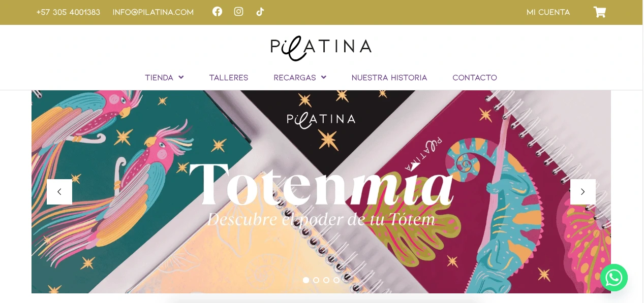Open the Nuestra Historia page
The width and height of the screenshot is (644, 303).
tap(389, 78)
